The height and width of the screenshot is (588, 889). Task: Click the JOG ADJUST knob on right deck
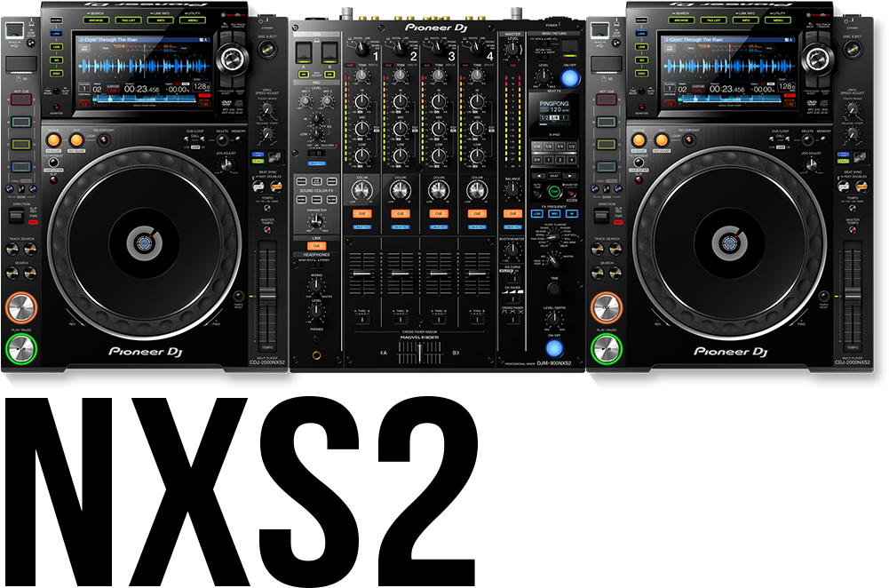pyautogui.click(x=812, y=165)
